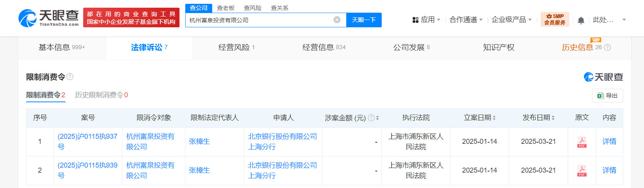Viewport: 644px width, 188px height.
Task: Open the PDF original for case 执937
Action: tap(582, 142)
